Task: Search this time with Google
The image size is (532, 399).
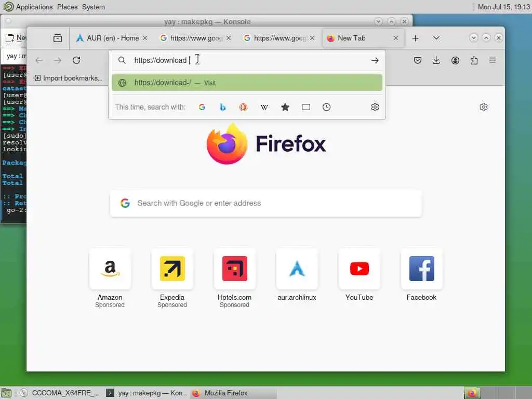Action: coord(202,107)
